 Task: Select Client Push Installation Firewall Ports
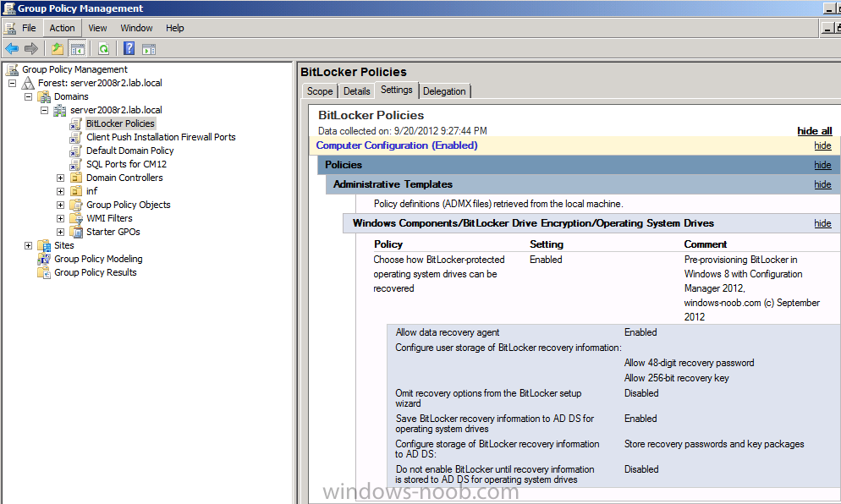(x=161, y=137)
